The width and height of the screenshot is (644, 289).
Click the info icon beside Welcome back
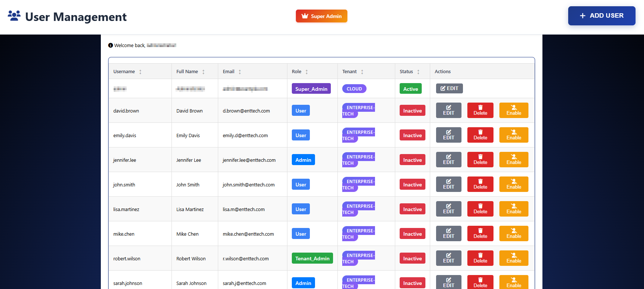[x=110, y=45]
